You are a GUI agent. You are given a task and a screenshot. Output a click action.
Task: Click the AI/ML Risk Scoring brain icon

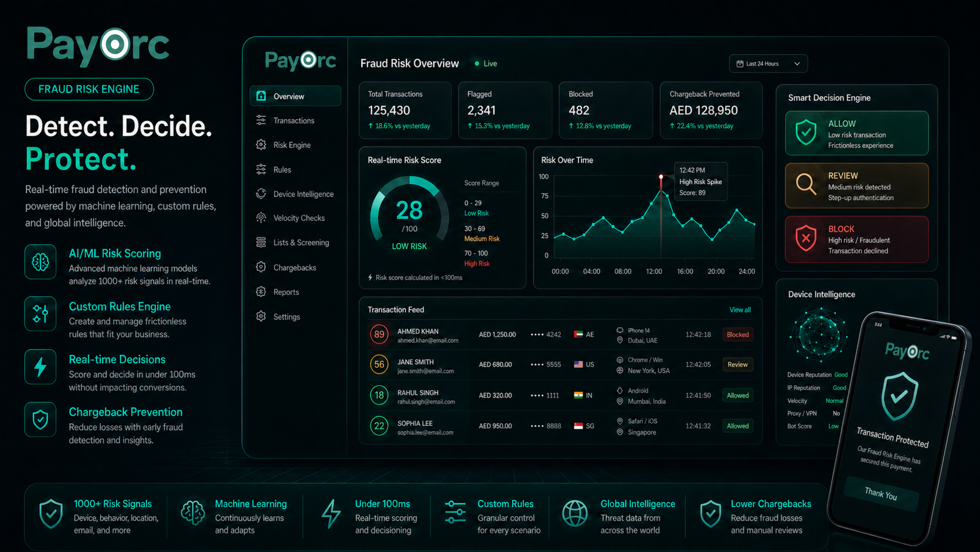click(40, 262)
